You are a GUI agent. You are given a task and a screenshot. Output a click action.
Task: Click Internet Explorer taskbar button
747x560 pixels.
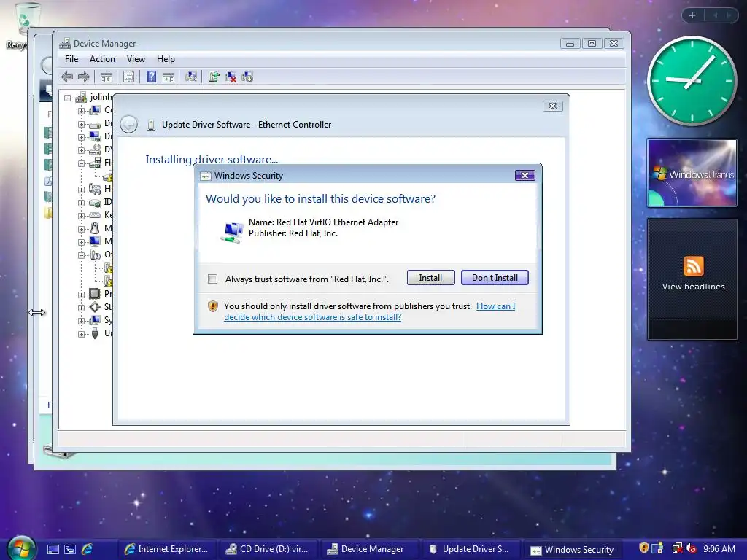click(166, 549)
